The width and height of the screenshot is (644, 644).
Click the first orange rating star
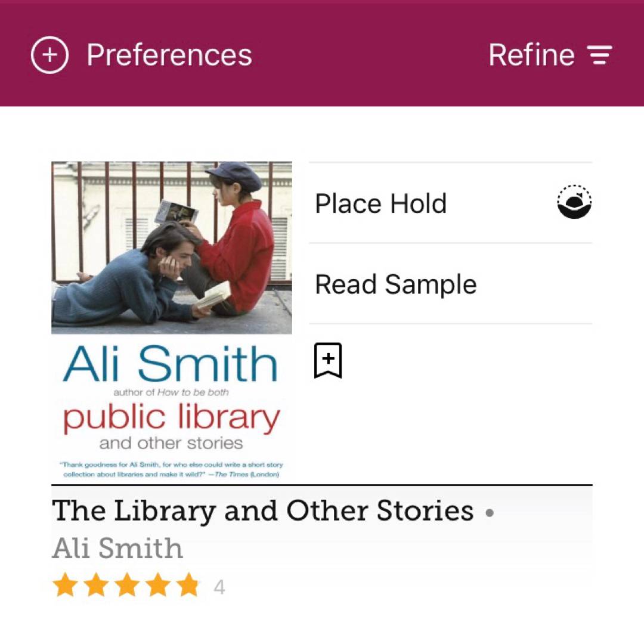pos(65,586)
